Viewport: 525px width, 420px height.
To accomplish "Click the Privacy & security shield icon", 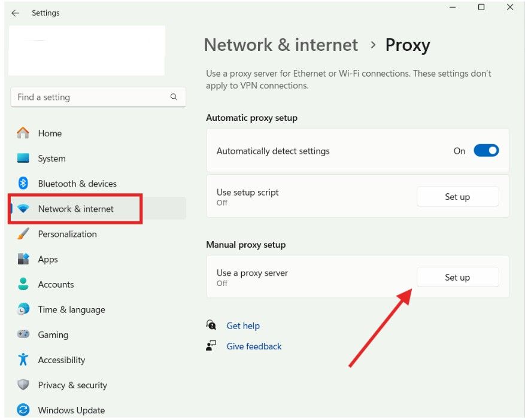I will click(23, 385).
